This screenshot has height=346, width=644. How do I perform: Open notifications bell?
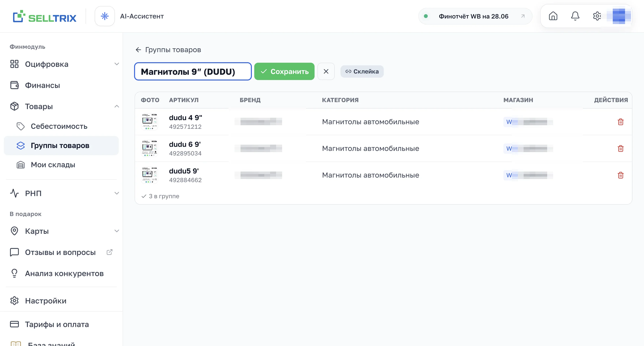pos(575,16)
